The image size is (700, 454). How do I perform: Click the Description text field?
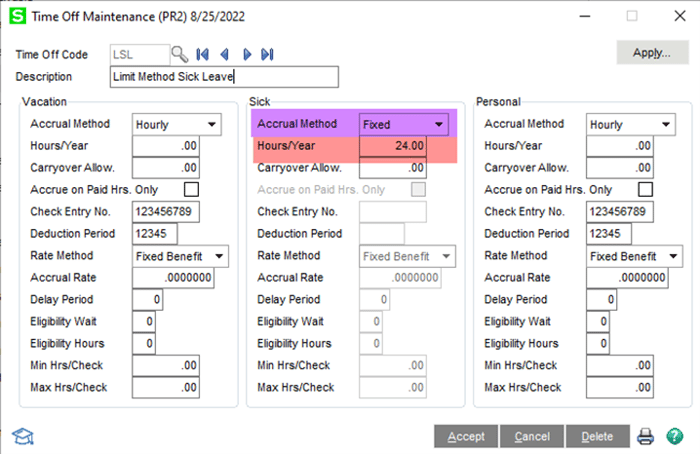(x=223, y=77)
